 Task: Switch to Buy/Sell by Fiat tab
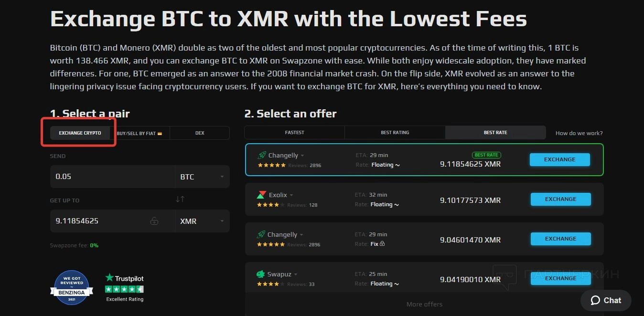[140, 133]
